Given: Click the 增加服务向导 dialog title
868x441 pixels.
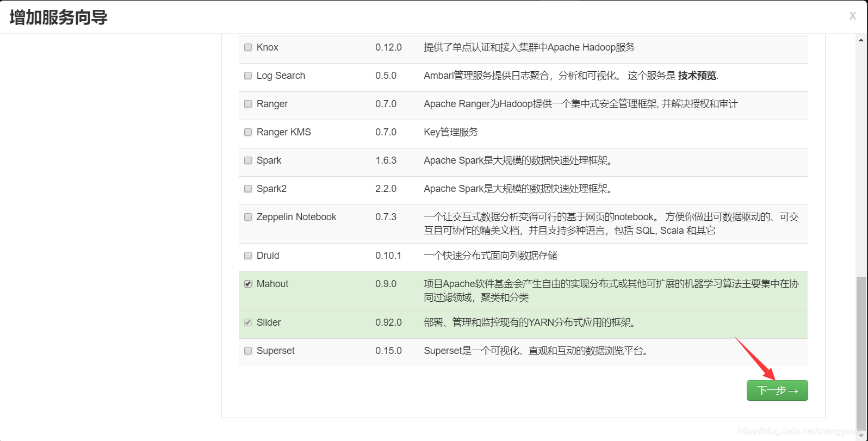Looking at the screenshot, I should tap(59, 17).
